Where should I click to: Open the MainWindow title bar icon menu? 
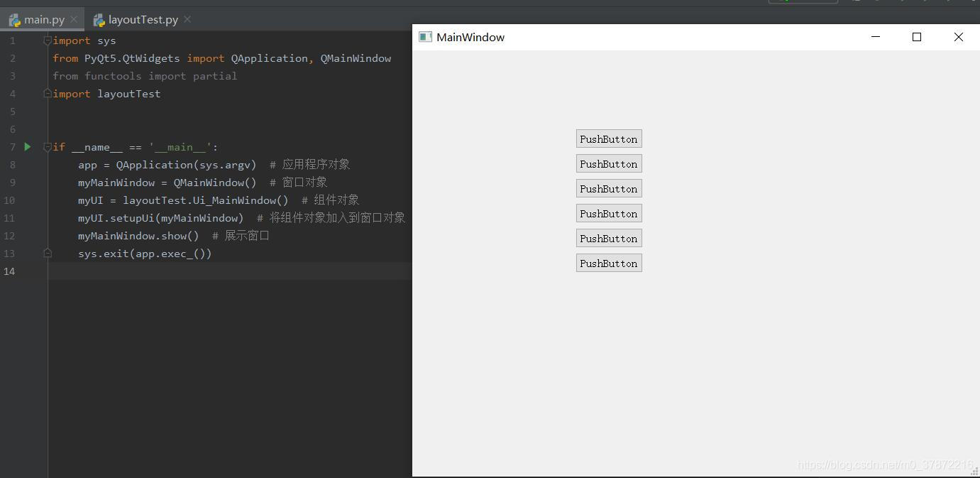(x=425, y=37)
